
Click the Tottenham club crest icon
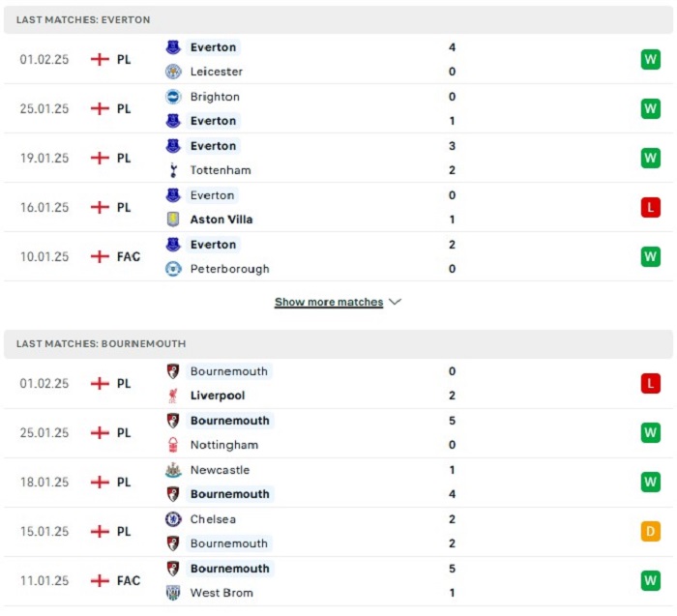[173, 170]
